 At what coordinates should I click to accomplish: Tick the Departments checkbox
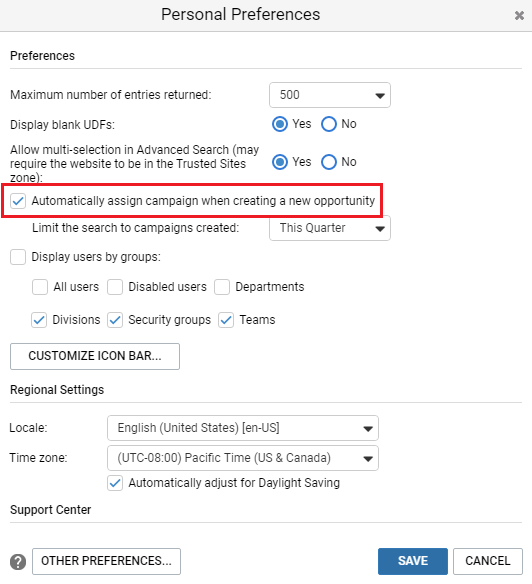pos(222,287)
